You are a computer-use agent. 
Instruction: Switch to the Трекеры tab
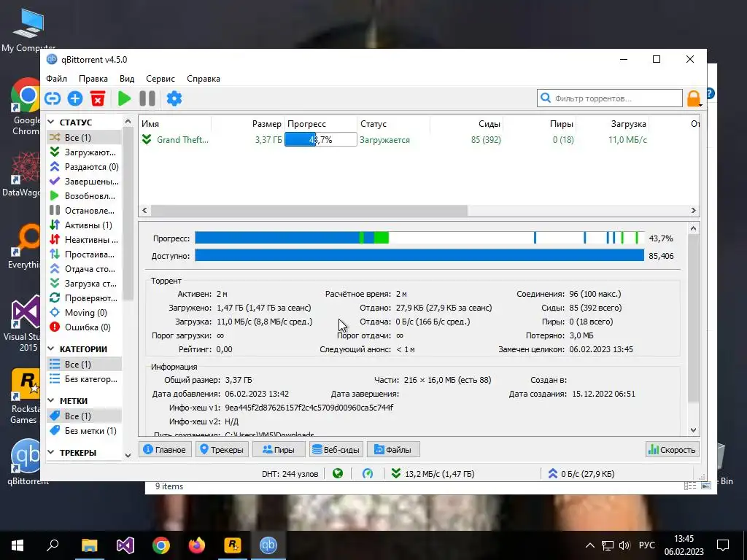point(222,449)
